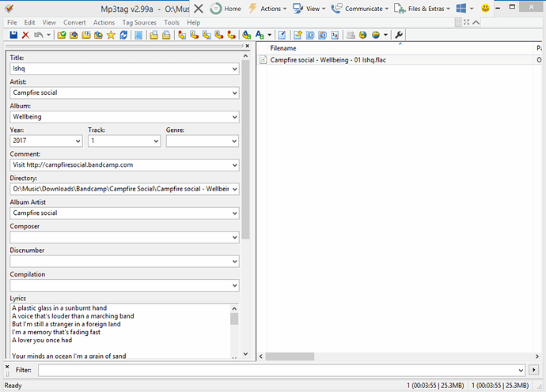Expand the Track number dropdown
This screenshot has height=392, width=546.
tap(156, 141)
